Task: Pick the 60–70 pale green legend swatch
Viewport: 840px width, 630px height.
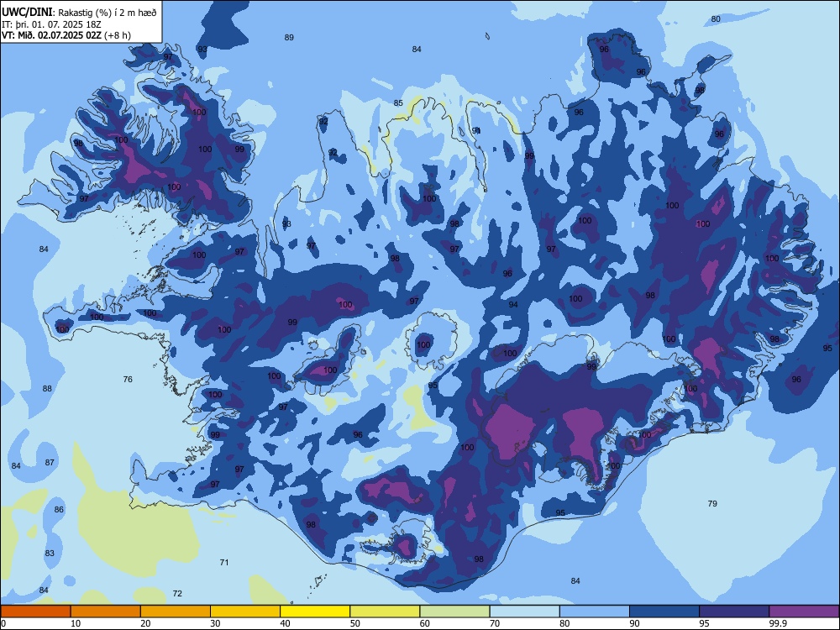Action: pos(454,612)
